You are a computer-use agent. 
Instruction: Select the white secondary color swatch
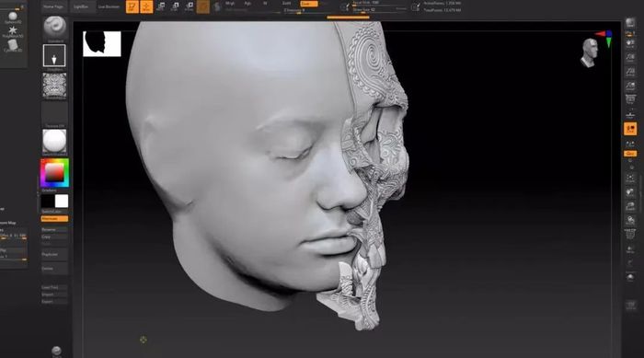click(62, 202)
